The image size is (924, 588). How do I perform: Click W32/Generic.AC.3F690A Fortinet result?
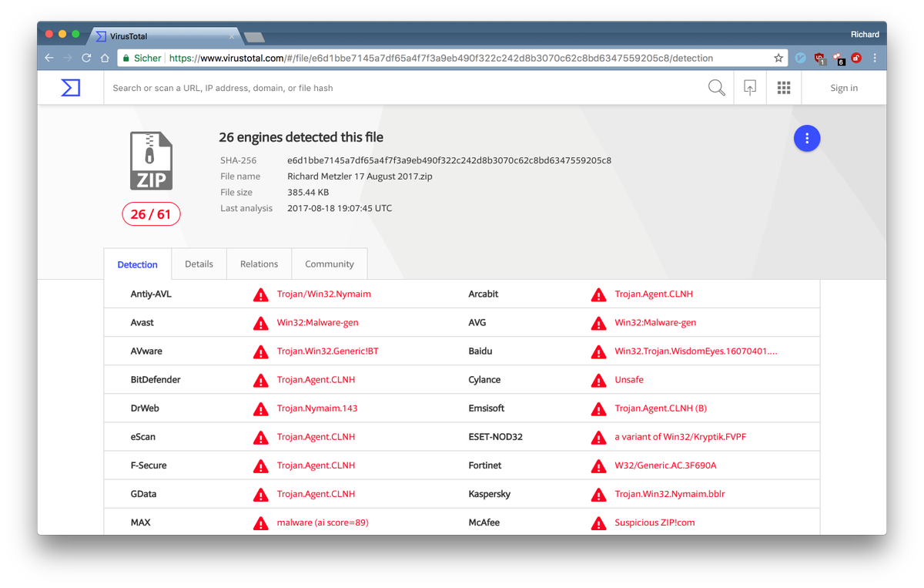[x=665, y=465]
